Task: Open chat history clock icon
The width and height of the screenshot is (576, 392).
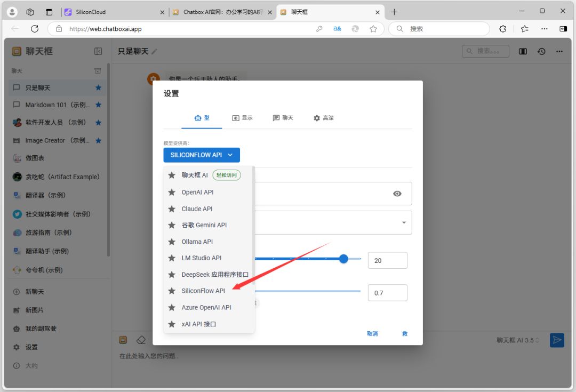Action: pyautogui.click(x=541, y=51)
